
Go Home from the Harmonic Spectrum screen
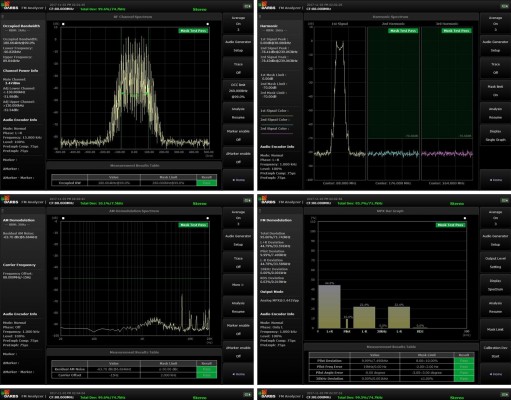(495, 180)
